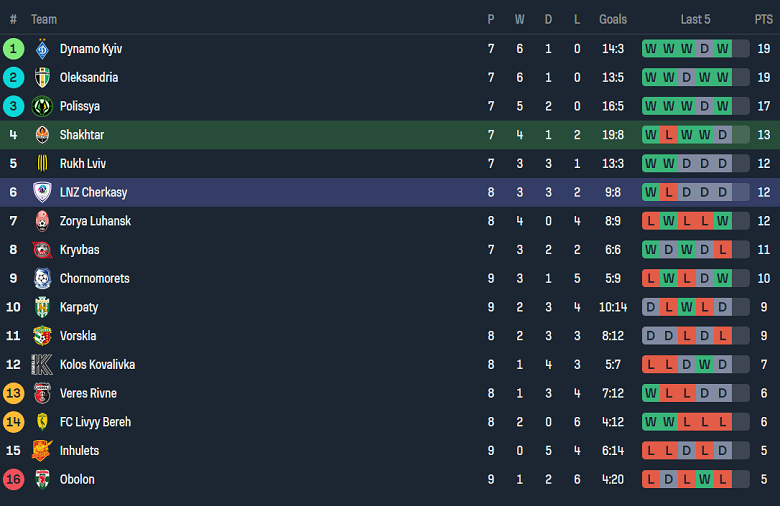Screen dimensions: 780x506
Task: Click the Polissya club badge
Action: coord(42,107)
